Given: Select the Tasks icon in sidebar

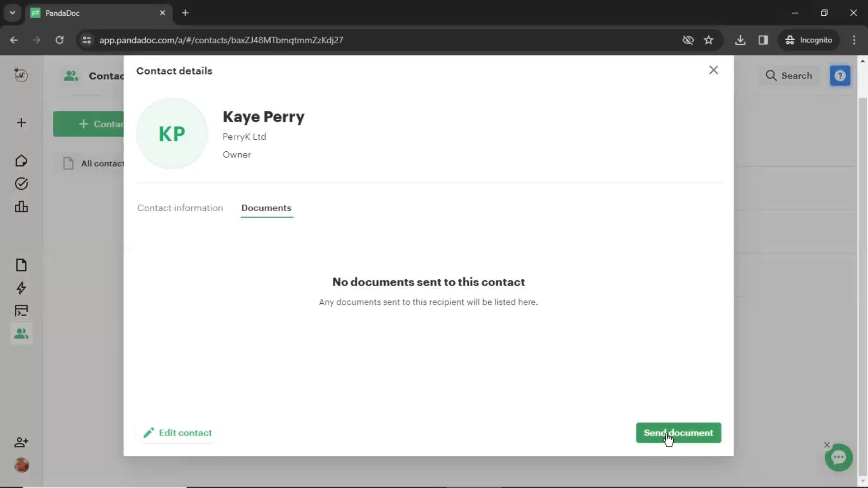Looking at the screenshot, I should (x=21, y=183).
